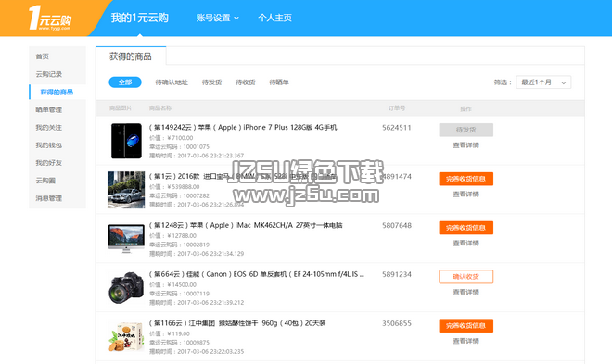Viewport: 612px width, 364px height.
Task: Click 完善收货信息 for the 江中 biscuit order
Action: point(466,326)
